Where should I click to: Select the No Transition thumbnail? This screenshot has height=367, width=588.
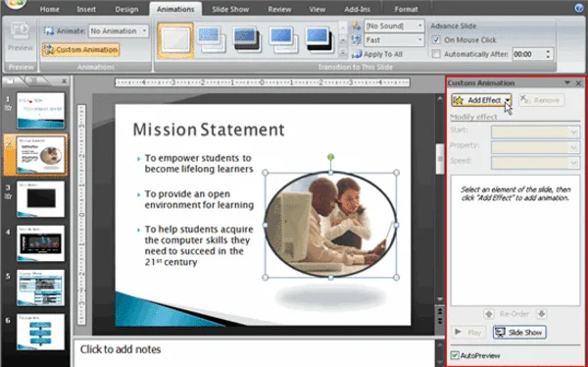pyautogui.click(x=175, y=40)
